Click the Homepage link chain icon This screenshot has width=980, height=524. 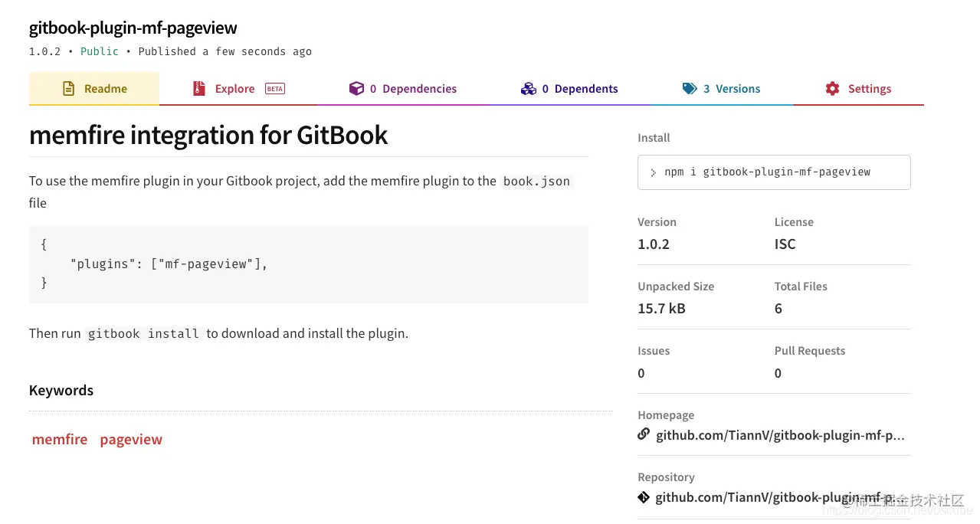(644, 434)
